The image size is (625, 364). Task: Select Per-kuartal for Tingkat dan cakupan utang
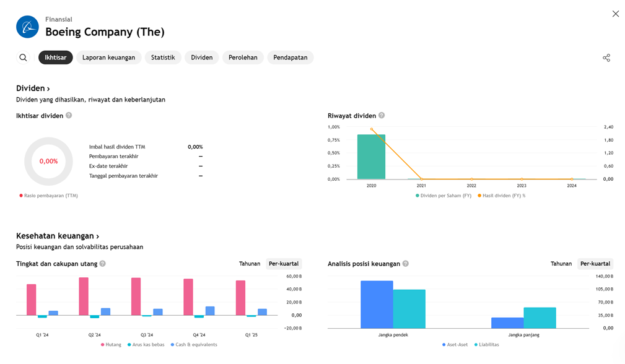pyautogui.click(x=284, y=264)
